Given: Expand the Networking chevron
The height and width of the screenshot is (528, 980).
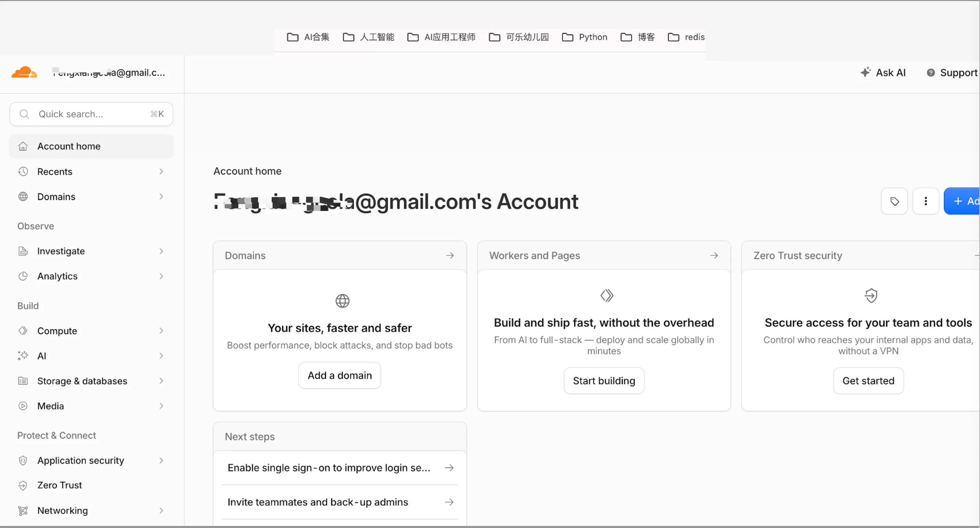Looking at the screenshot, I should tap(161, 511).
